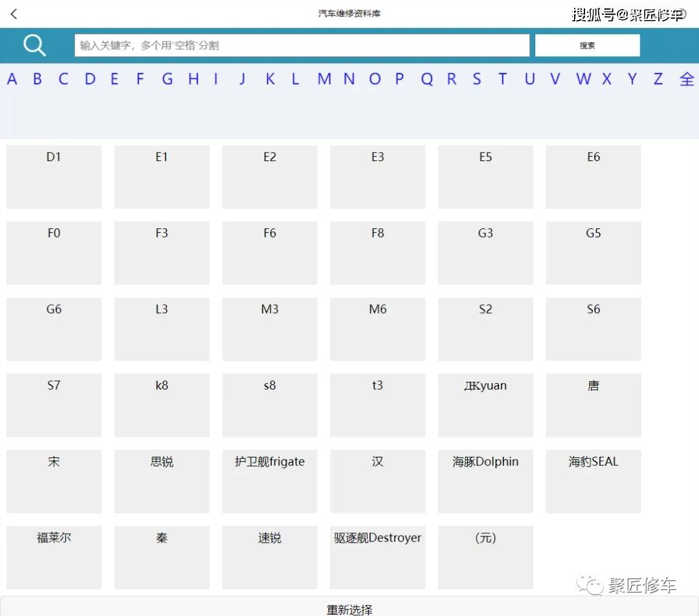Pick the G3 model
The width and height of the screenshot is (699, 616).
pos(485,253)
